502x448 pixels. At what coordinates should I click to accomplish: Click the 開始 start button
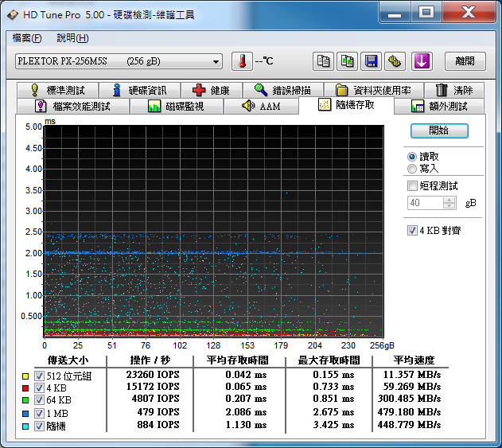439,131
